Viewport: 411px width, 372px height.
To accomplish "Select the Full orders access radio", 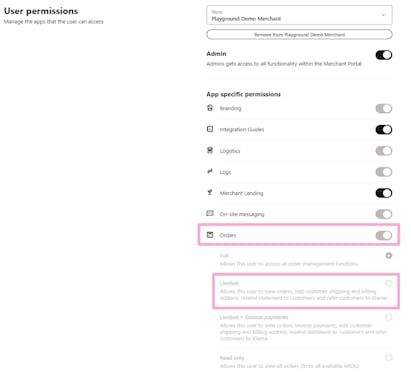I will coord(389,256).
